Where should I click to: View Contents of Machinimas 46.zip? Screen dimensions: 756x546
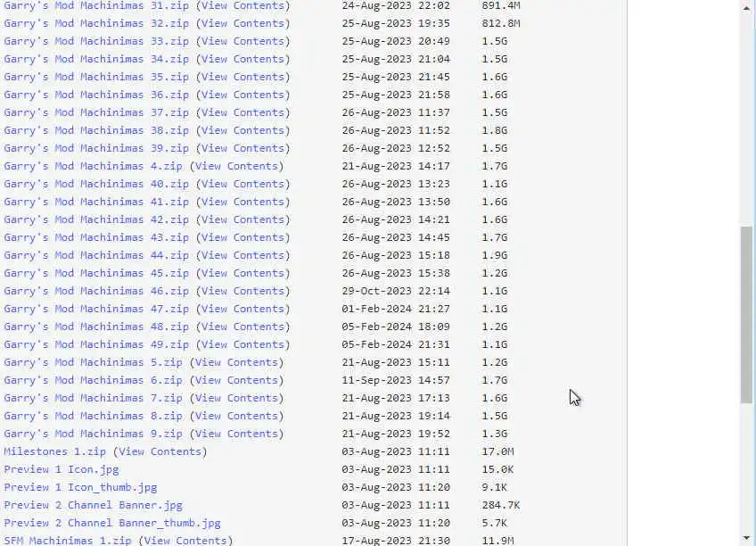pos(243,292)
